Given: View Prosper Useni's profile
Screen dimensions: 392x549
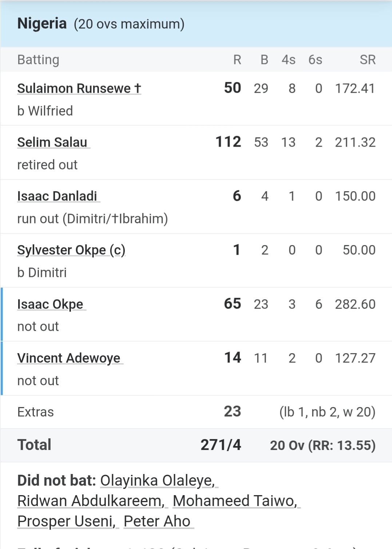Looking at the screenshot, I should (66, 521).
